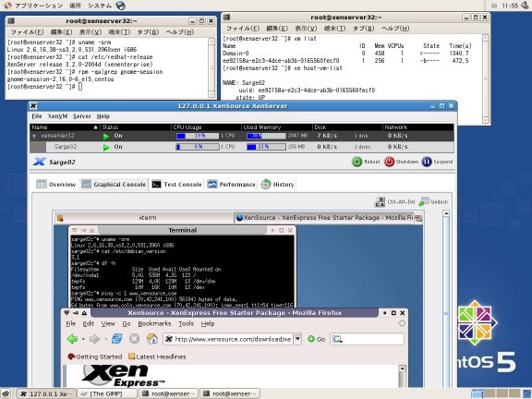Click the Overview tab icon
The width and height of the screenshot is (532, 399).
(42, 184)
